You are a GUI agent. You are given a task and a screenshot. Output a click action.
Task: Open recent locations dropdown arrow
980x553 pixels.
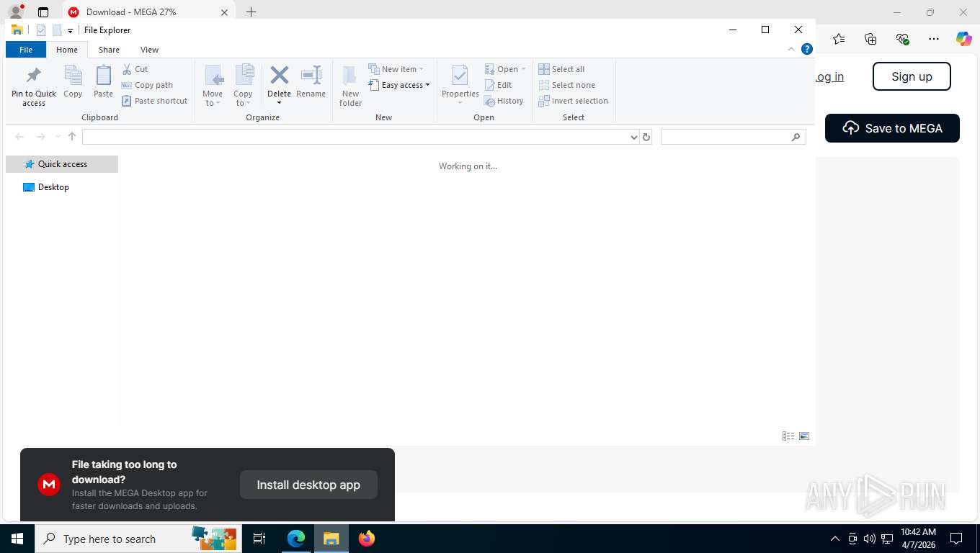(58, 137)
